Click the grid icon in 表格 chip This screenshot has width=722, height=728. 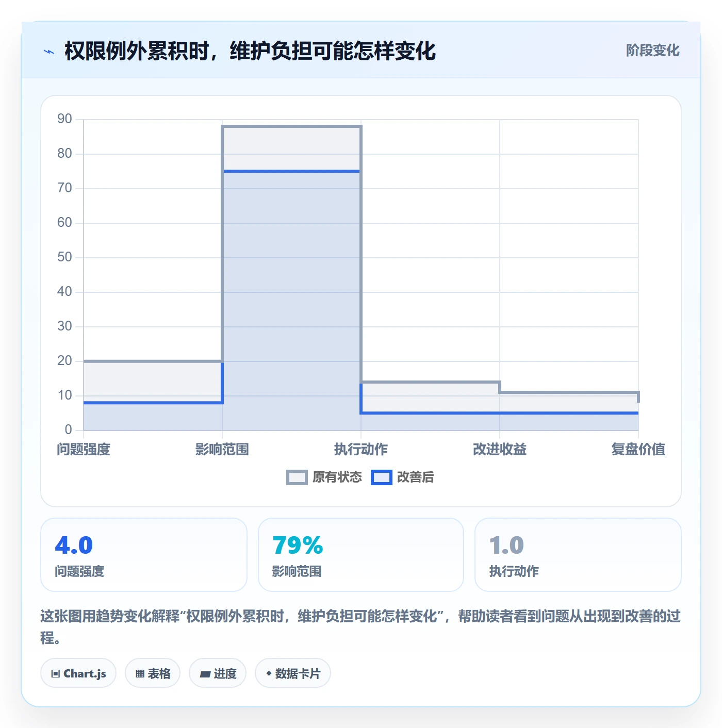pos(140,674)
